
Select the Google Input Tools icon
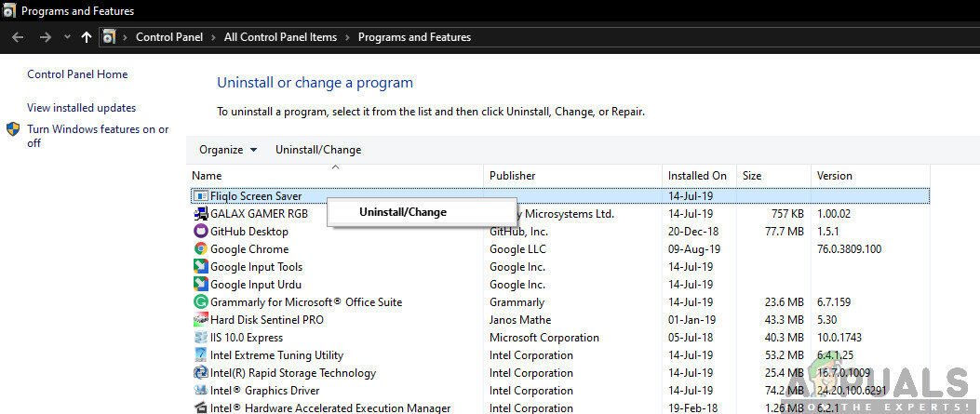coord(200,267)
